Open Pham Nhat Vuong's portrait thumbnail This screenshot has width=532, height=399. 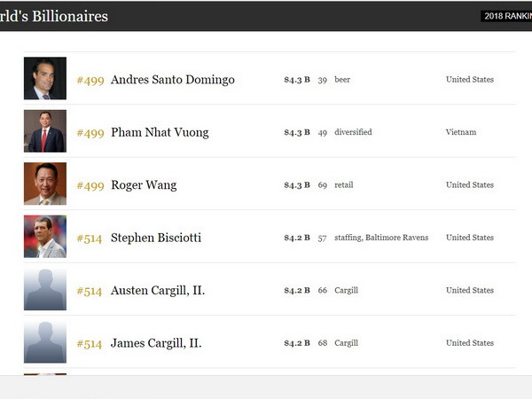click(x=44, y=131)
